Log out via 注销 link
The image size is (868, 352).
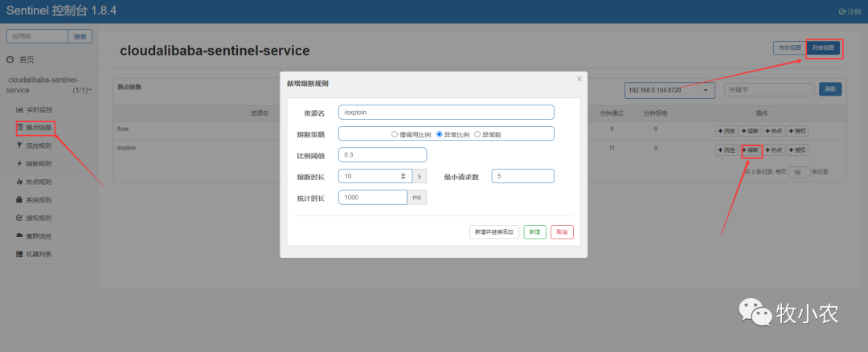point(850,11)
